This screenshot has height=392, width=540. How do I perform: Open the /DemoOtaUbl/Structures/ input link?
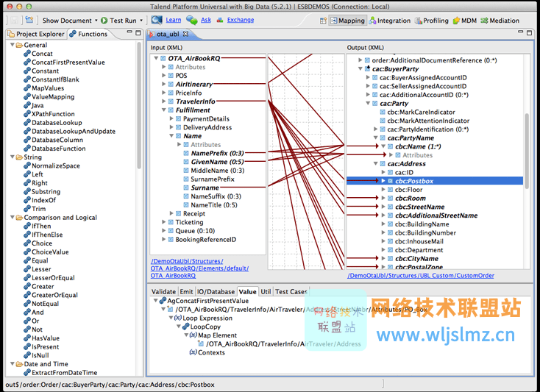(187, 261)
